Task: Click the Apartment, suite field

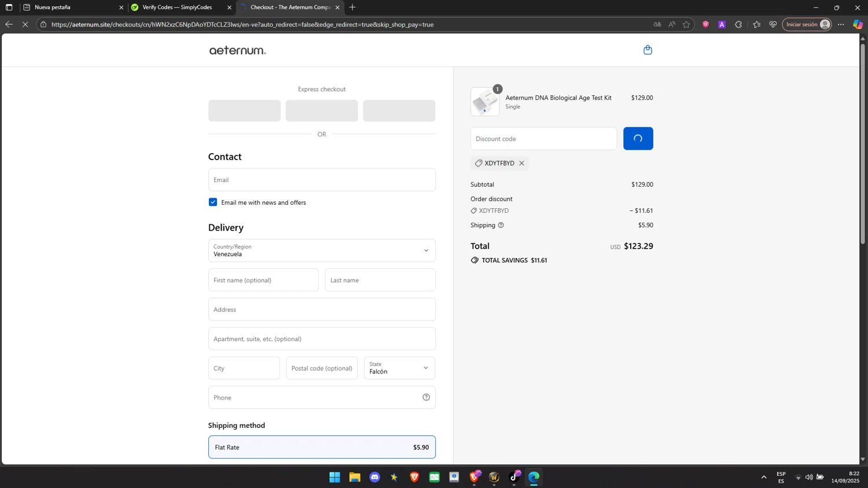Action: coord(322,339)
